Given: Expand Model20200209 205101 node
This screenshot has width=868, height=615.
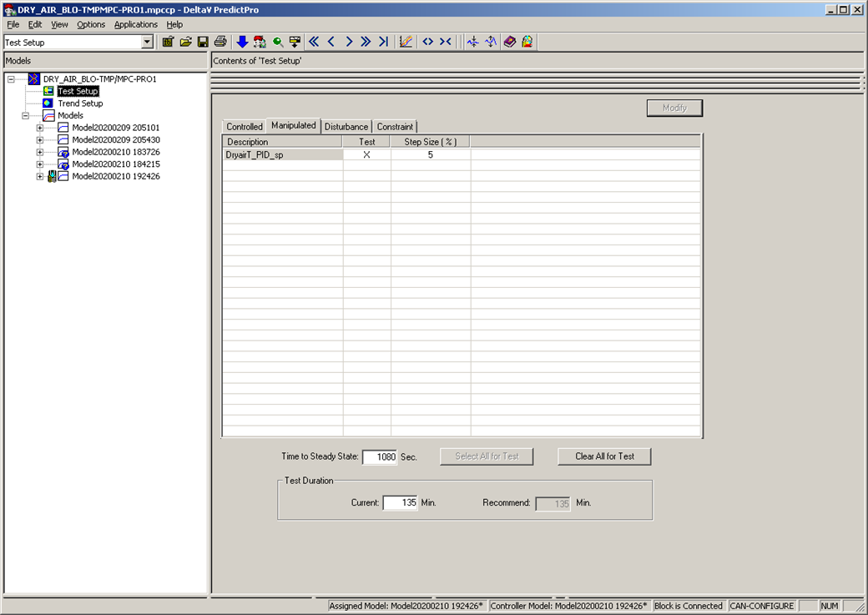Looking at the screenshot, I should coord(40,128).
